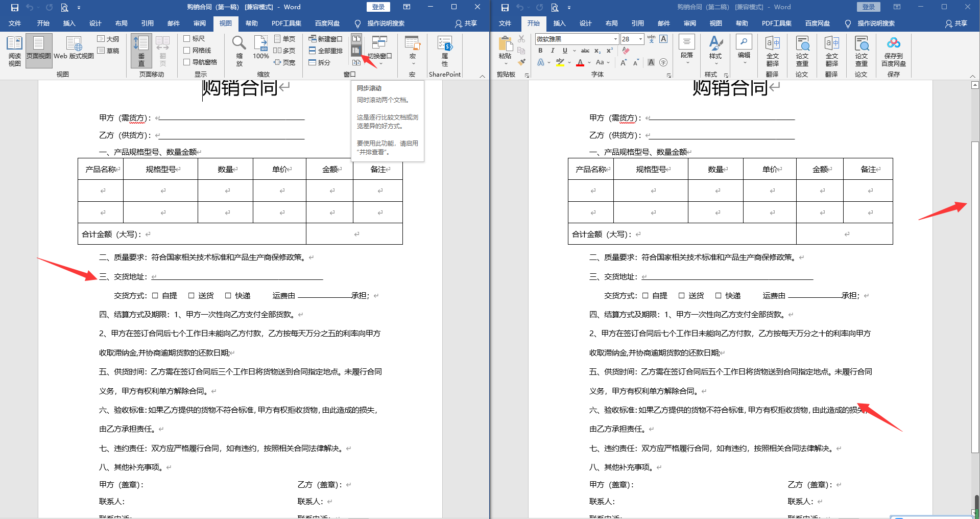
Task: Open the 审阅 tab in left window
Action: (x=200, y=23)
